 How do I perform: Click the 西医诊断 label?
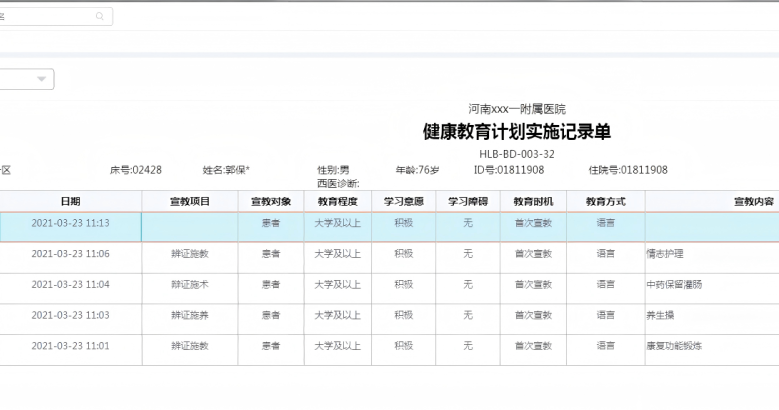coord(338,183)
